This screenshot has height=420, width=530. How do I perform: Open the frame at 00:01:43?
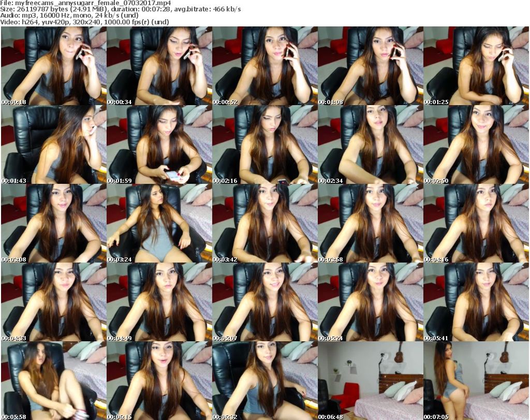54,144
